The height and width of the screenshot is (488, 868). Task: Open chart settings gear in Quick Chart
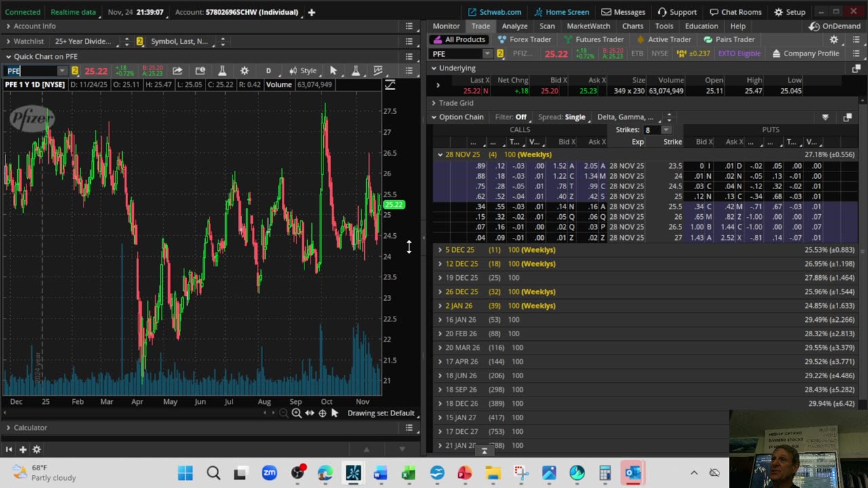pyautogui.click(x=244, y=70)
